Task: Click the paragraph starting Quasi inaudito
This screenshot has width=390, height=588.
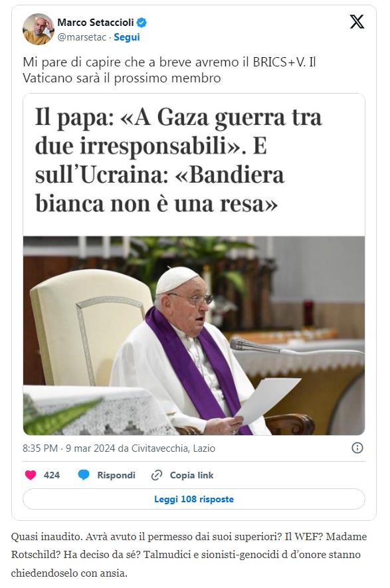Action: point(189,555)
